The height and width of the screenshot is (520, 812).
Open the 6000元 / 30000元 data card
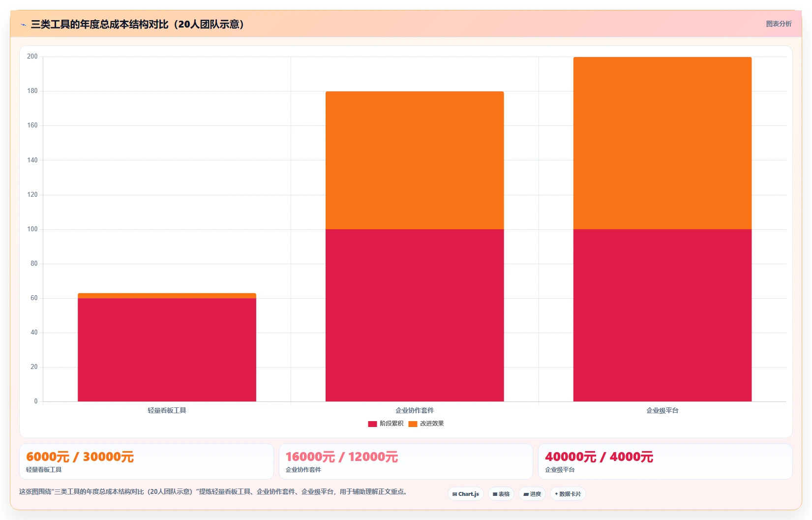pos(146,461)
